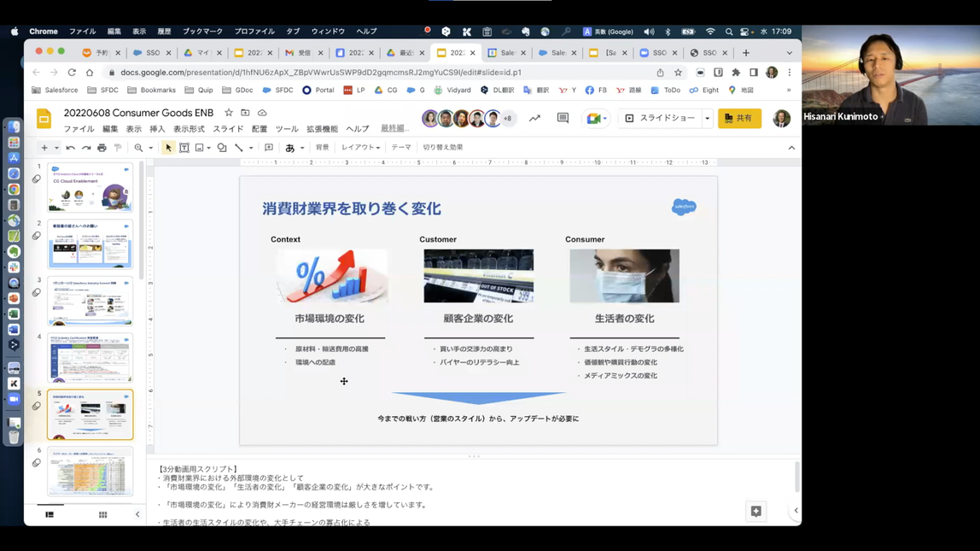Open the zoom level dropdown arrow

(150, 149)
